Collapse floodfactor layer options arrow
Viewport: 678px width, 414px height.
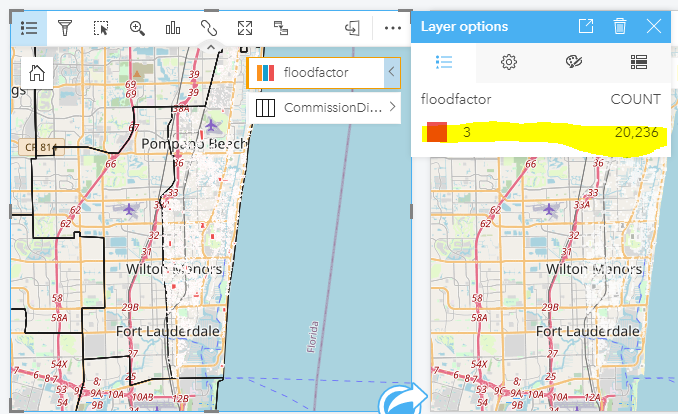coord(391,72)
